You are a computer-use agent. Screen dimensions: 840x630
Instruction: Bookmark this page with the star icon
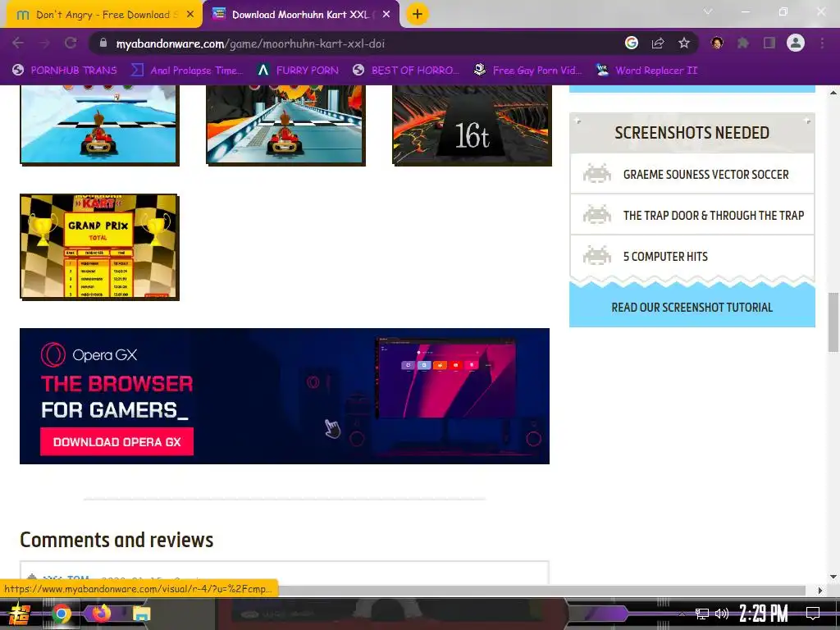click(x=684, y=43)
